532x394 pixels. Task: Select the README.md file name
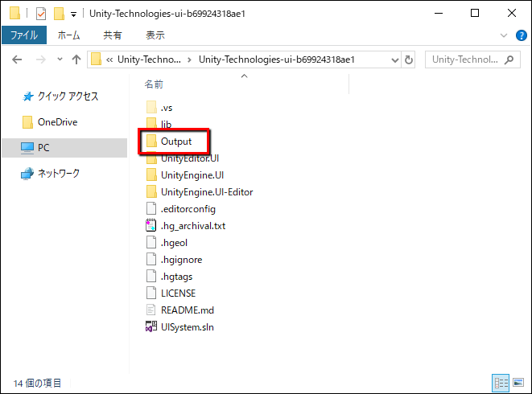[188, 310]
